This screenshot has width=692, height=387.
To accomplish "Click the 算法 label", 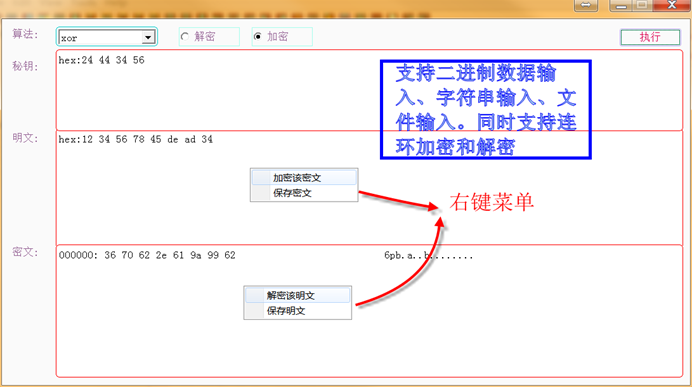I will pos(25,34).
